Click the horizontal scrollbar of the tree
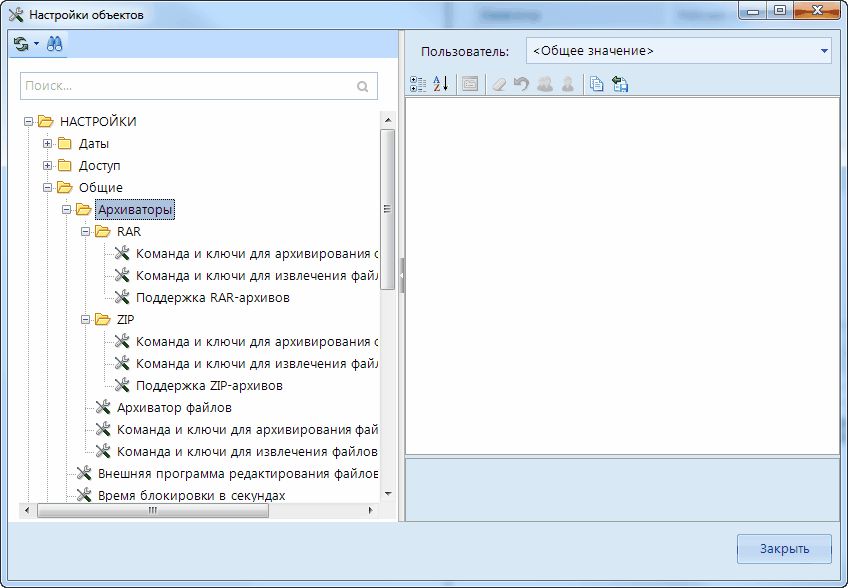 point(152,510)
